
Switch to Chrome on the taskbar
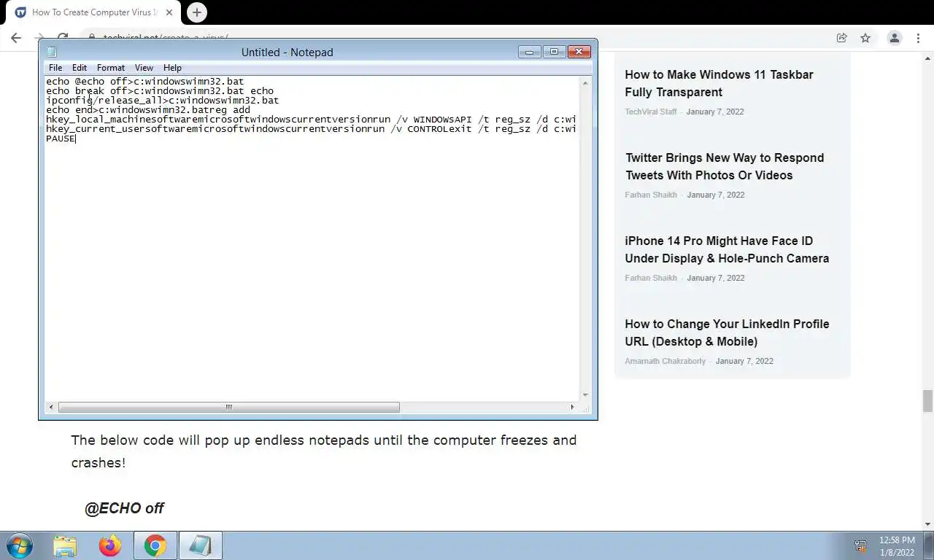click(155, 545)
